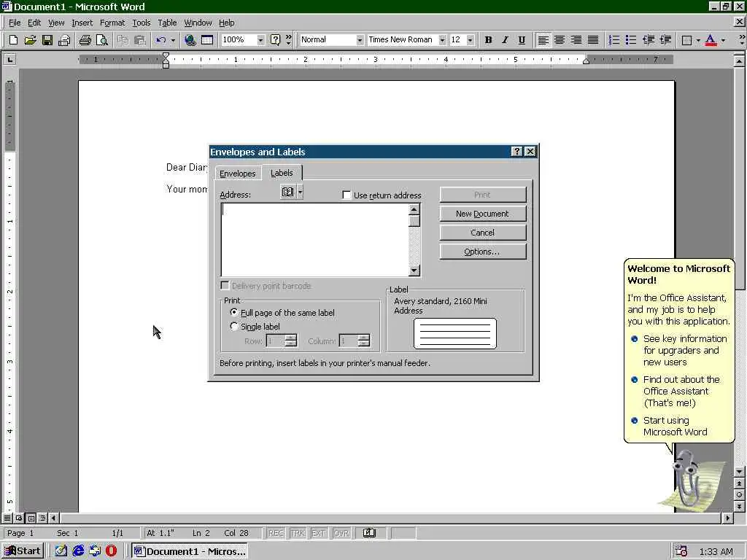The image size is (747, 560).
Task: Toggle TRK track changes in status bar
Action: (x=298, y=533)
